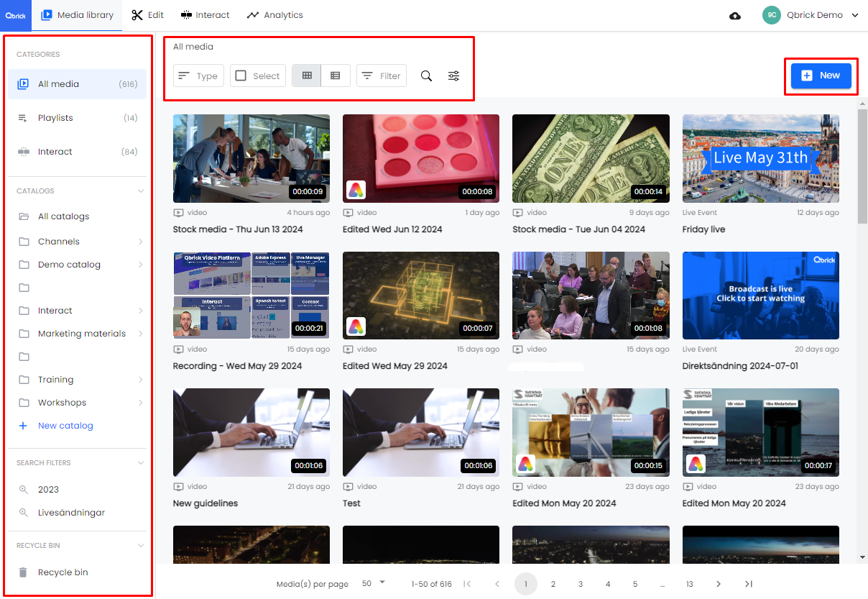868x599 pixels.
Task: Expand the Training catalog
Action: pos(141,380)
